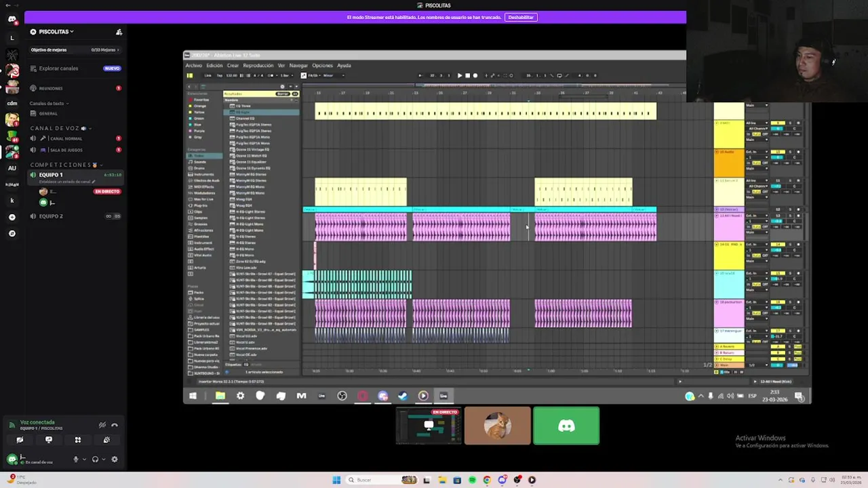The height and width of the screenshot is (488, 868).
Task: Toggle the yellow browser view button in Ableton
Action: [190, 75]
